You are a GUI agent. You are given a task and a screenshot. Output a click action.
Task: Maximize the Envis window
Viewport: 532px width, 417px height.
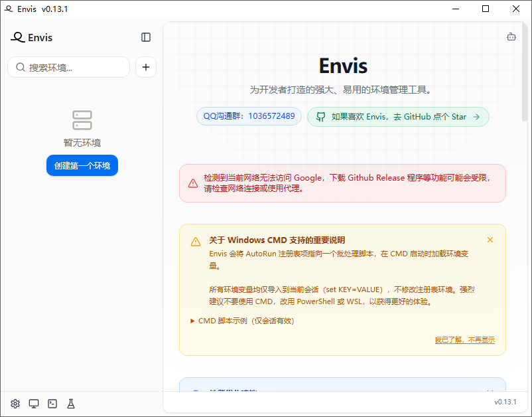[486, 9]
